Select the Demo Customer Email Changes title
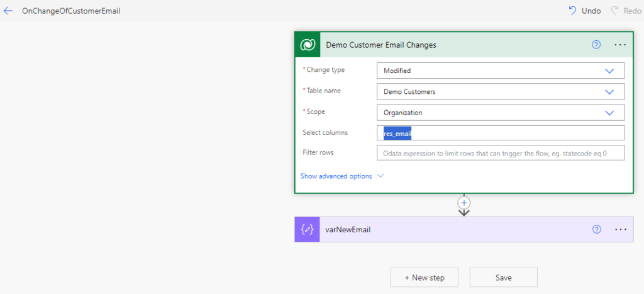The height and width of the screenshot is (294, 644). (381, 45)
